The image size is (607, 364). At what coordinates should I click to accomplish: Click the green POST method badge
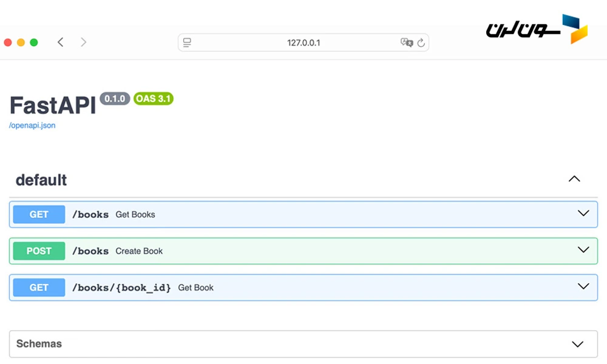click(x=39, y=251)
